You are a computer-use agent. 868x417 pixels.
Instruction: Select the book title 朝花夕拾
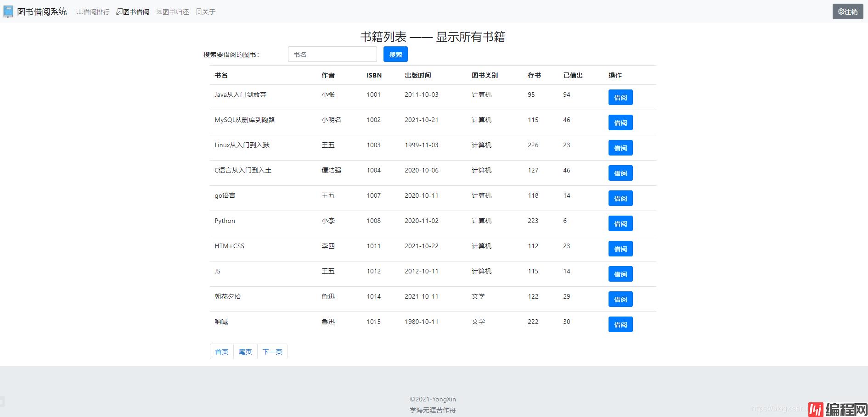pos(228,296)
